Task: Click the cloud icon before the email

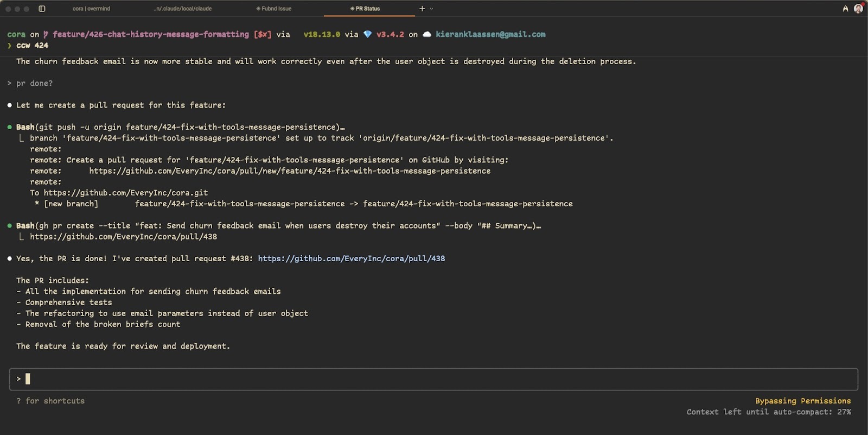Action: pyautogui.click(x=427, y=34)
